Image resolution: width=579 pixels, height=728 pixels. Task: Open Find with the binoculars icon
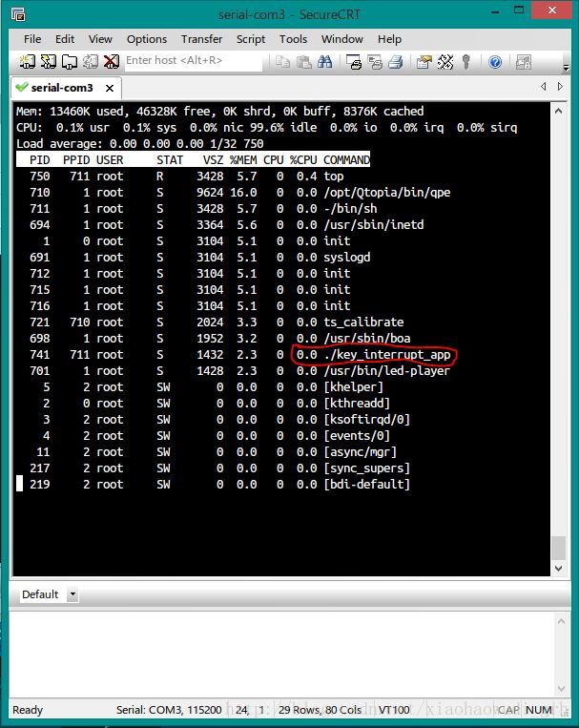(325, 61)
